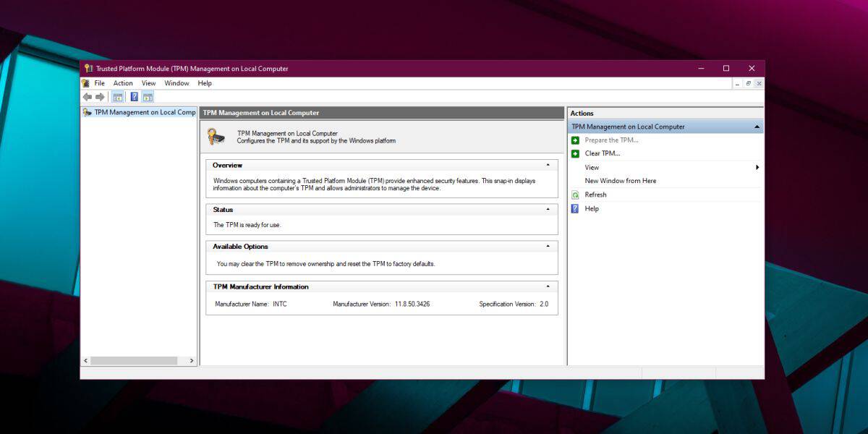Close the TPM Management window
The image size is (868, 434).
752,69
